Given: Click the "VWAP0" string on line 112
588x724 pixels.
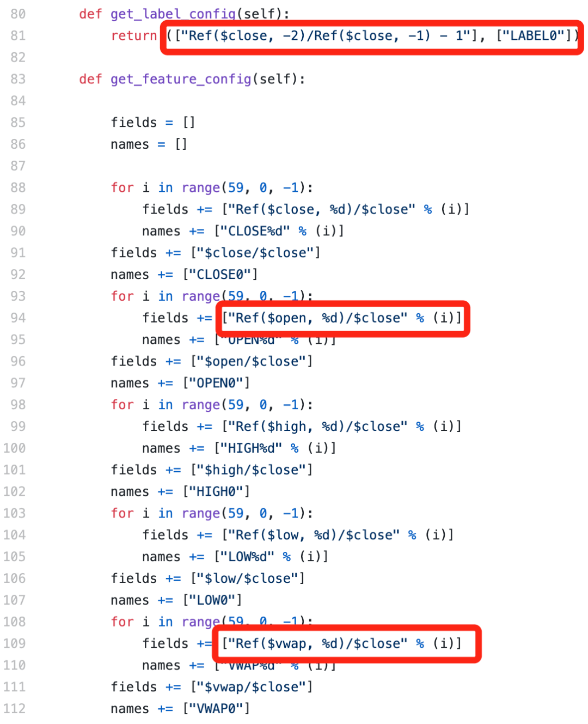Looking at the screenshot, I should 216,709.
